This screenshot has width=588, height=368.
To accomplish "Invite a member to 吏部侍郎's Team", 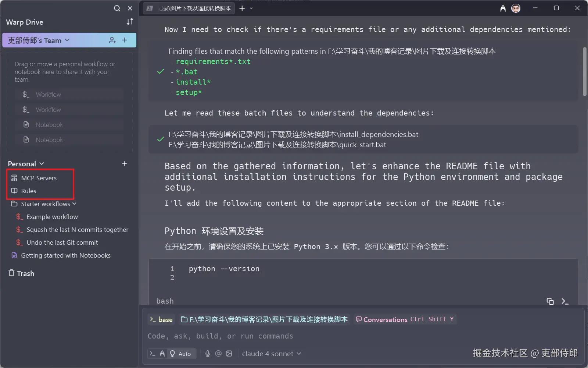I will 112,40.
